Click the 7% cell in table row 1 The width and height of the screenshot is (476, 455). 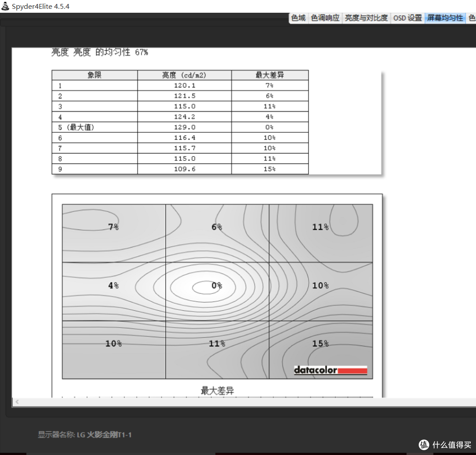pyautogui.click(x=270, y=86)
